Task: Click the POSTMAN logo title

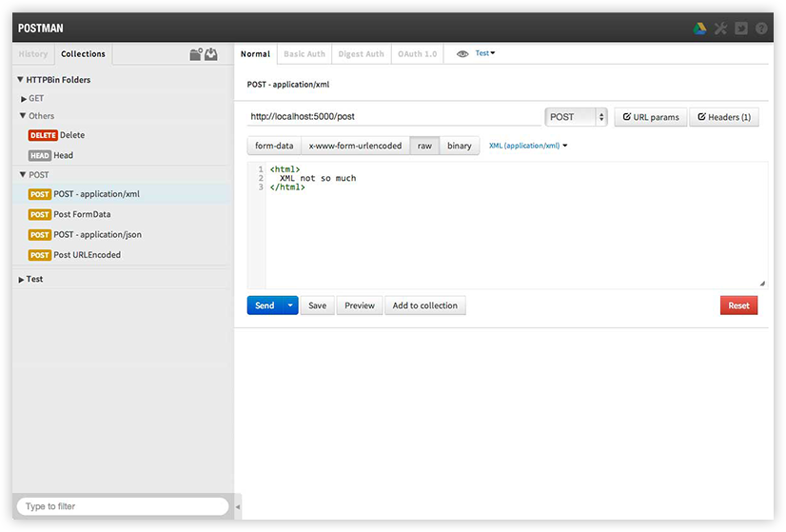Action: point(41,29)
